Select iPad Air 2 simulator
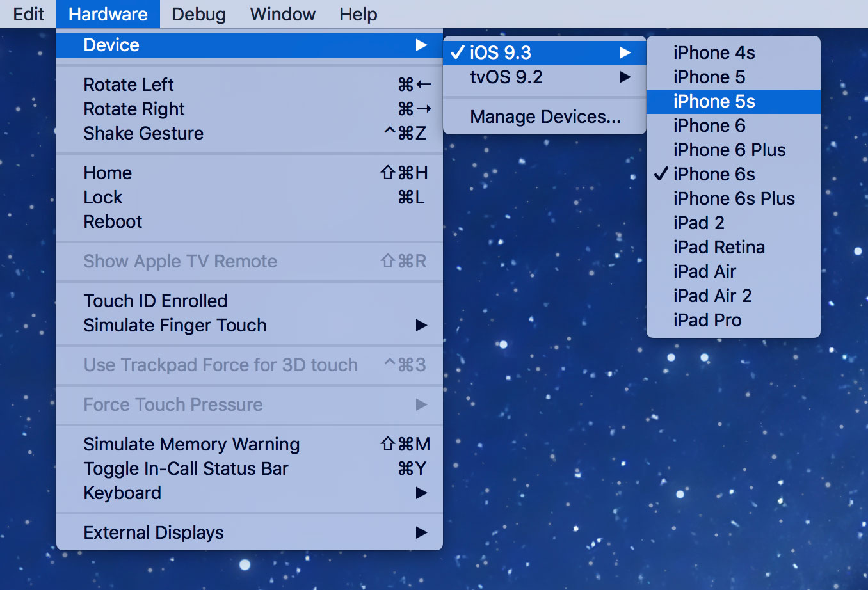This screenshot has height=590, width=868. [x=734, y=296]
